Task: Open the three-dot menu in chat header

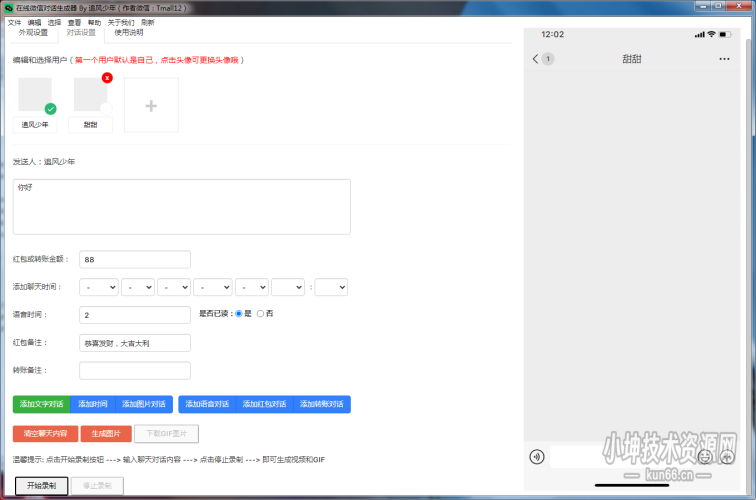Action: [x=724, y=59]
